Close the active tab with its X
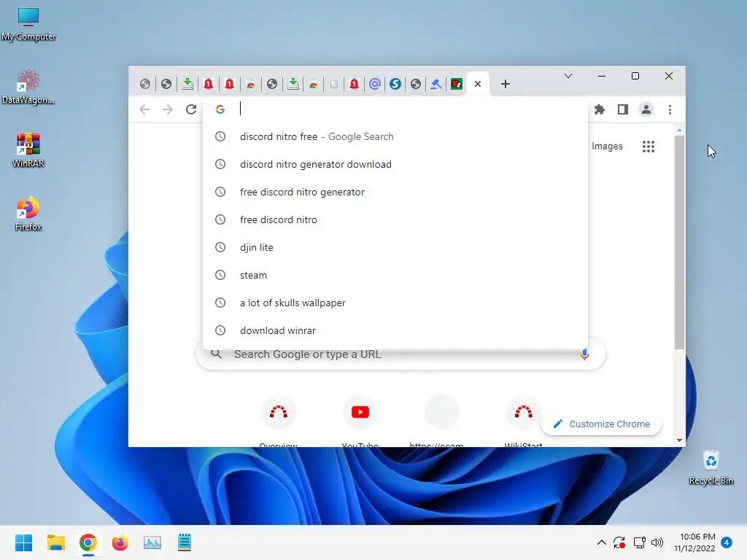 [x=478, y=84]
